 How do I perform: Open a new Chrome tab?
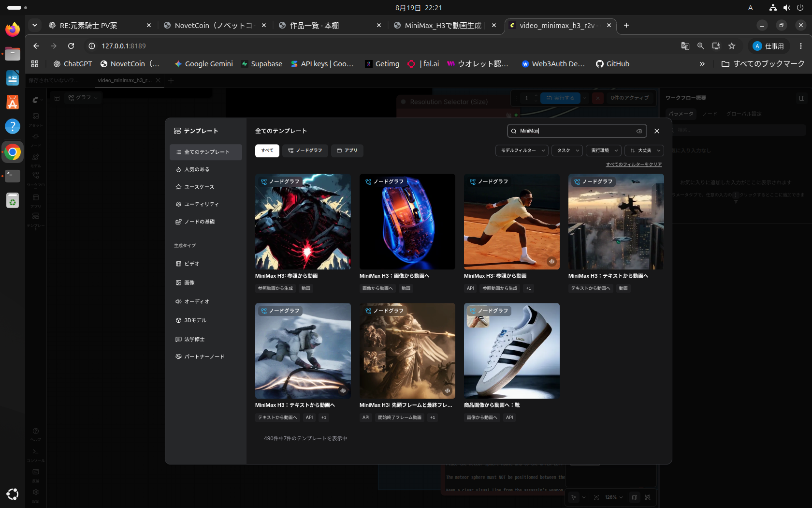626,26
